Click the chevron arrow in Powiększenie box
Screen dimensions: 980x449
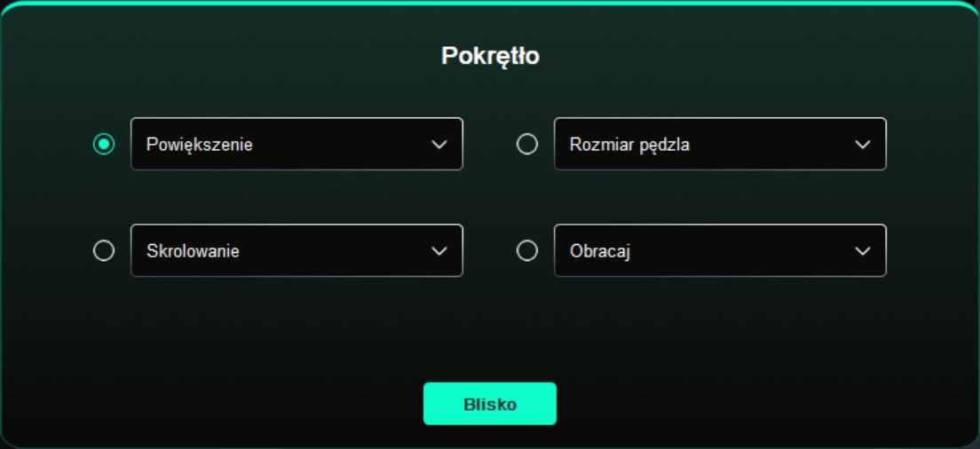pos(439,145)
